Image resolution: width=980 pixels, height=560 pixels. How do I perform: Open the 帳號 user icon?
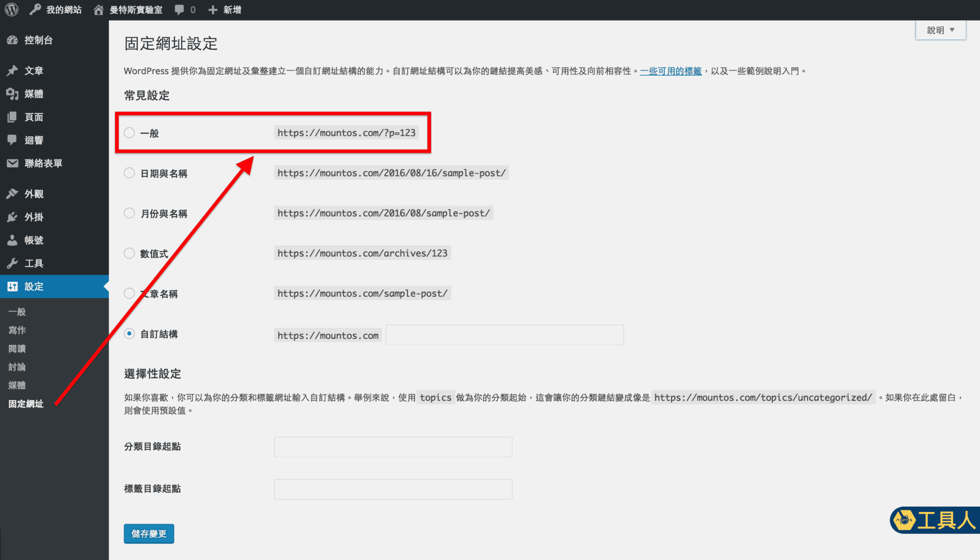(12, 240)
